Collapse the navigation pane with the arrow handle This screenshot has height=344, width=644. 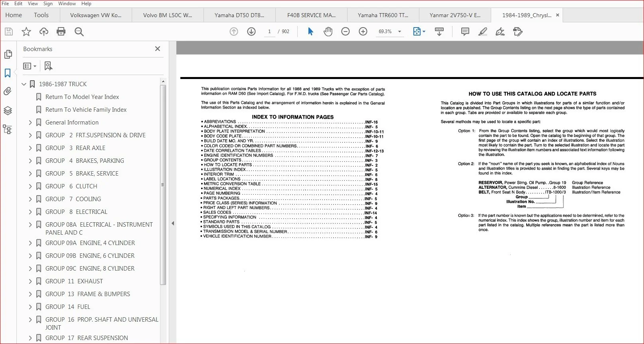click(x=173, y=223)
